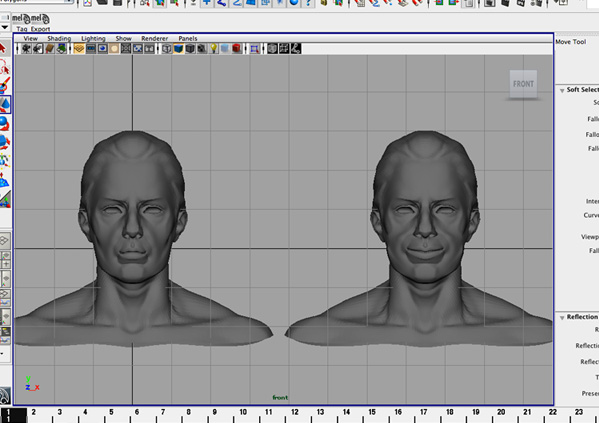Image resolution: width=599 pixels, height=423 pixels.
Task: Collapse the Reflection section
Action: (x=562, y=317)
